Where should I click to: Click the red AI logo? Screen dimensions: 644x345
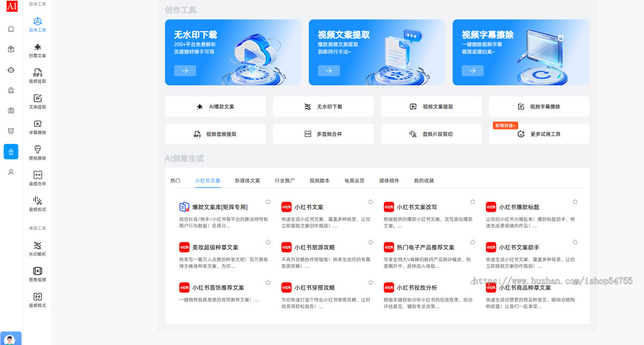(11, 6)
